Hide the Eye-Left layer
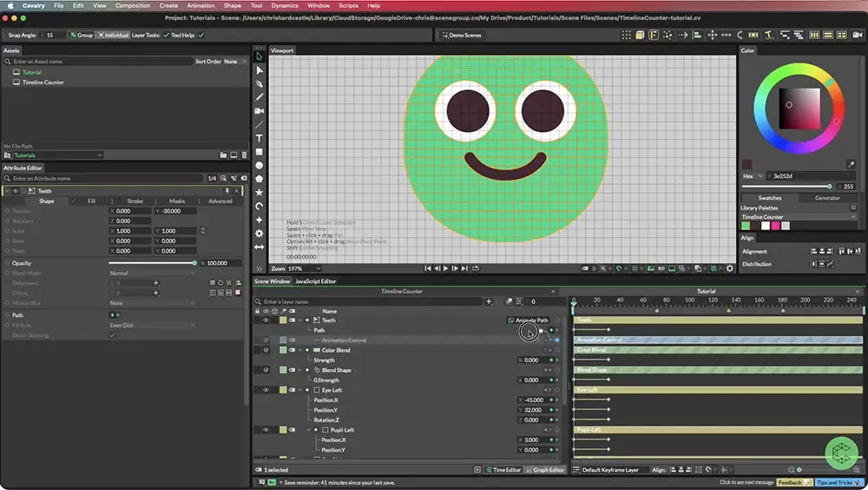The height and width of the screenshot is (490, 868). pyautogui.click(x=266, y=390)
